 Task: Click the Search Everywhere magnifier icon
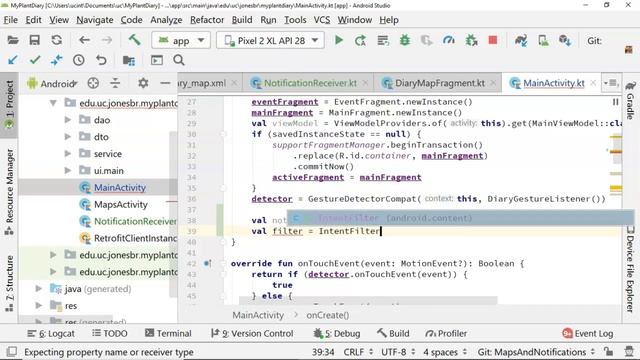click(179, 60)
